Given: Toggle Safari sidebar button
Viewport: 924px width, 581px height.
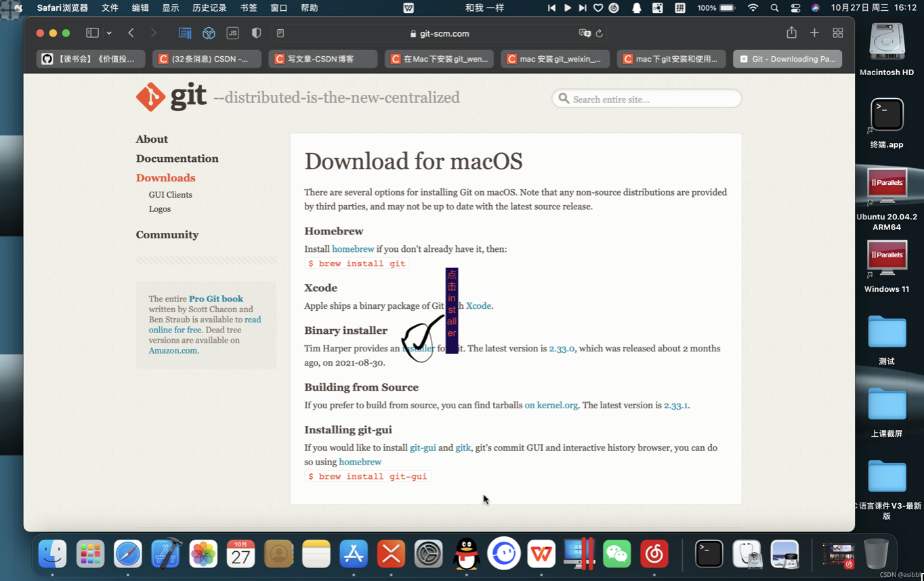Looking at the screenshot, I should [93, 33].
